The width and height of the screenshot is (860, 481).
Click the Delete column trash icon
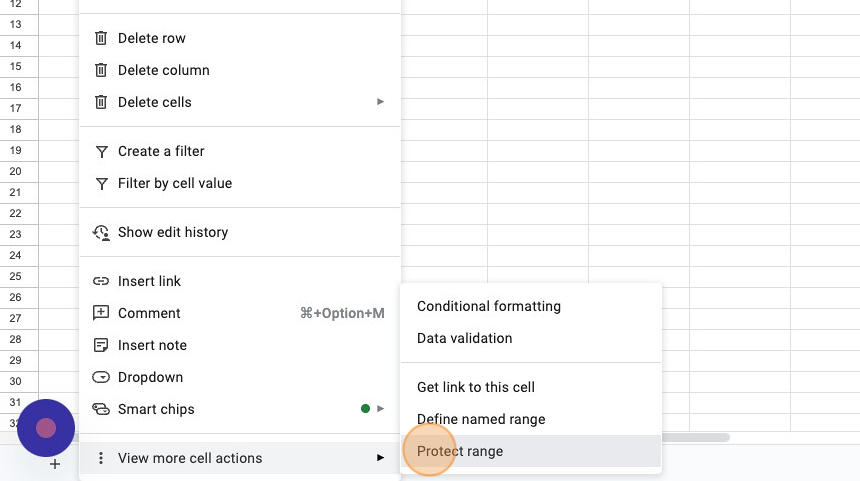coord(101,70)
